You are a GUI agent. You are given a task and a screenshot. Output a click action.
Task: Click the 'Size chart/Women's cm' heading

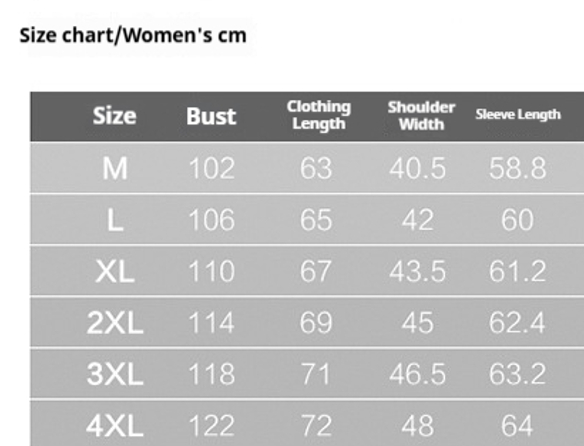[133, 36]
